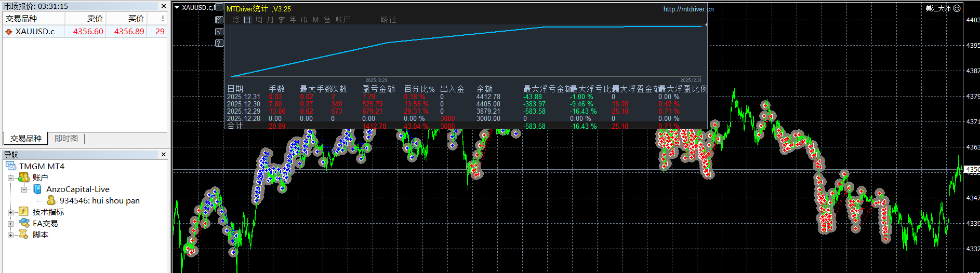
Task: Click the bid price 4356.60
Action: 88,32
